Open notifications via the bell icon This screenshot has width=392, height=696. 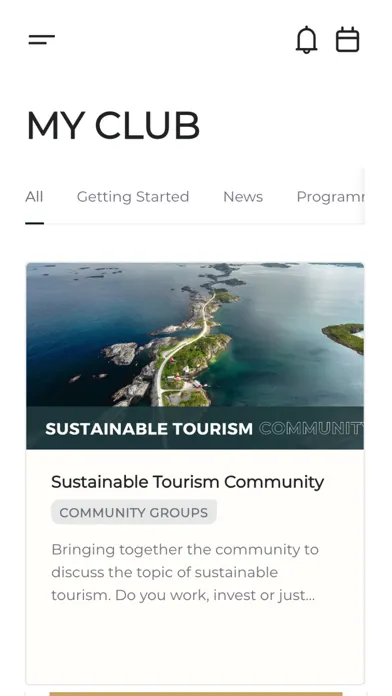point(306,40)
